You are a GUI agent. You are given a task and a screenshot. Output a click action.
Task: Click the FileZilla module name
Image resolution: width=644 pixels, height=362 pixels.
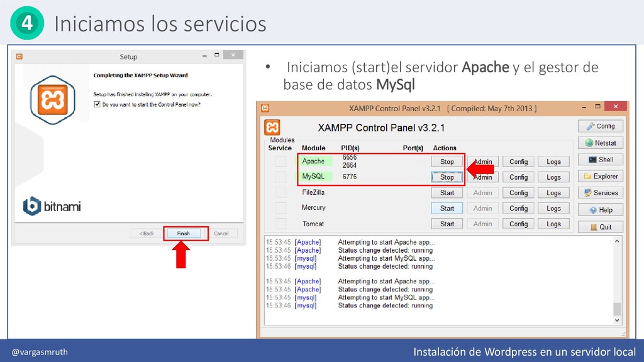[313, 192]
